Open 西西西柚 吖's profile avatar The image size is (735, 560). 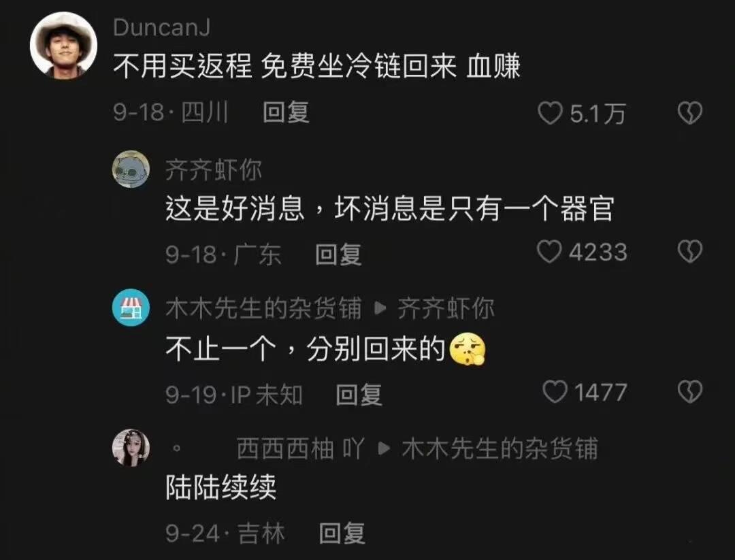click(131, 447)
